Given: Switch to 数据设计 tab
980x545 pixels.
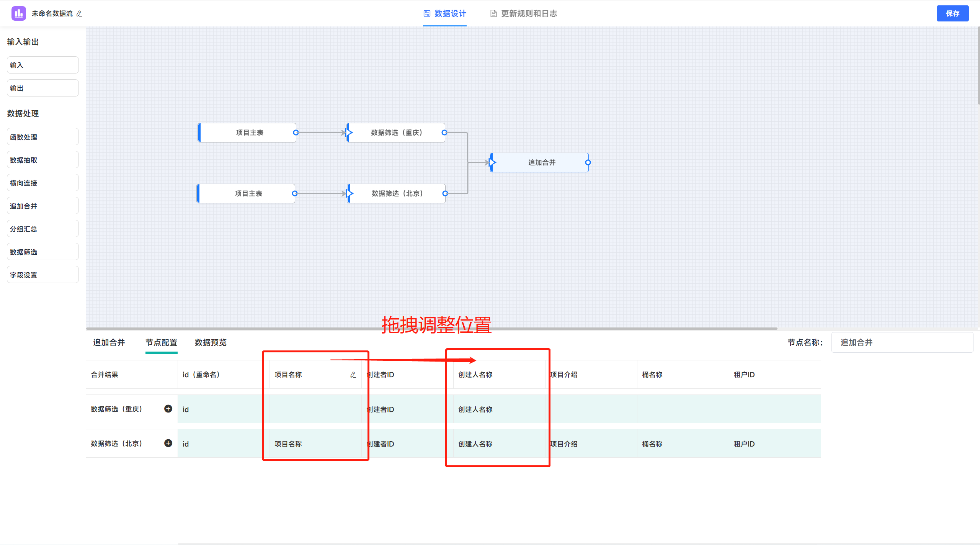Looking at the screenshot, I should coord(445,14).
